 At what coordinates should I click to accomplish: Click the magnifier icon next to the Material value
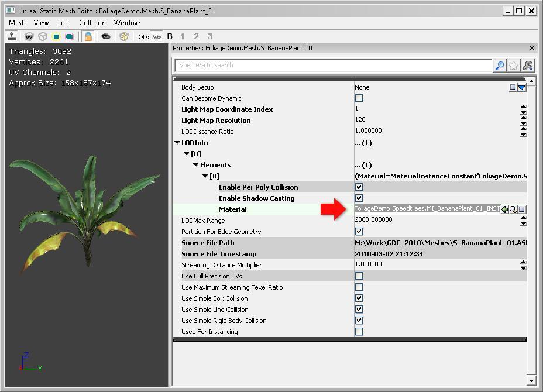[x=513, y=209]
